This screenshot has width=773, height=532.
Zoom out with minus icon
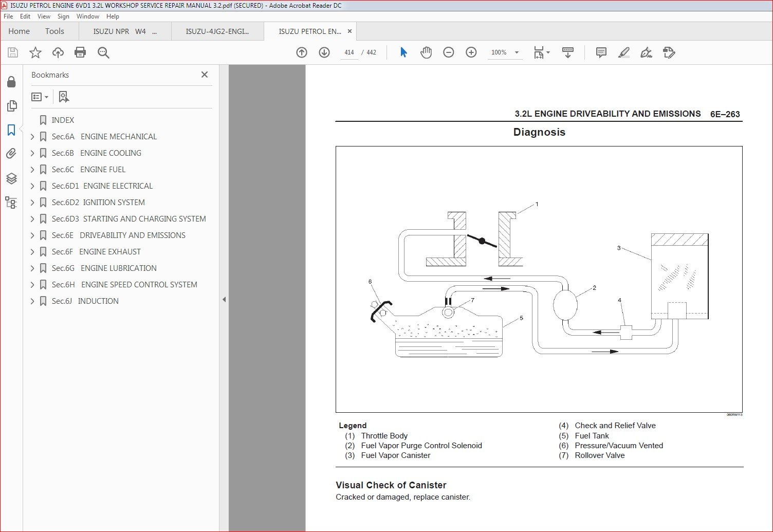449,52
